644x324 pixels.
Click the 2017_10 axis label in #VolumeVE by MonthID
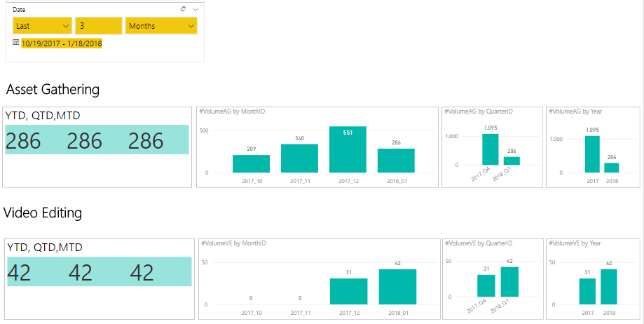tap(252, 313)
